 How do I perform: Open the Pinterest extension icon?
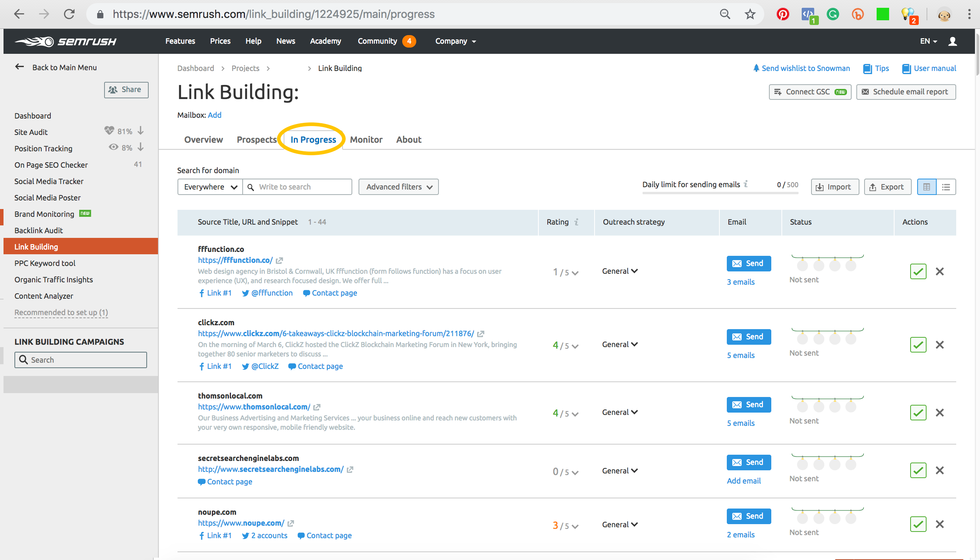click(783, 14)
